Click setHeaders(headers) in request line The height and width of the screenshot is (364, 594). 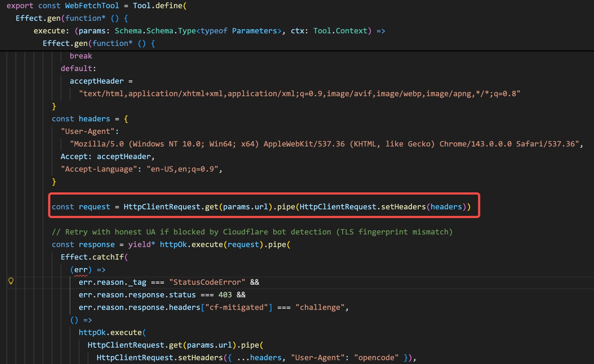[424, 207]
